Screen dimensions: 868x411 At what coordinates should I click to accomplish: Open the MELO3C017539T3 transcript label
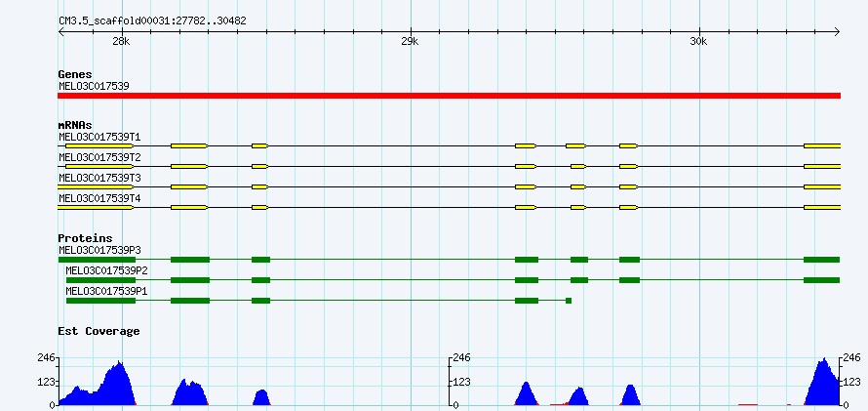click(x=99, y=178)
